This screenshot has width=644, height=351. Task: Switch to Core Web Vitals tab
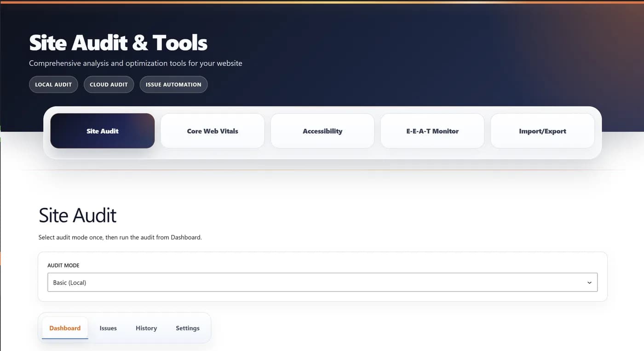213,131
